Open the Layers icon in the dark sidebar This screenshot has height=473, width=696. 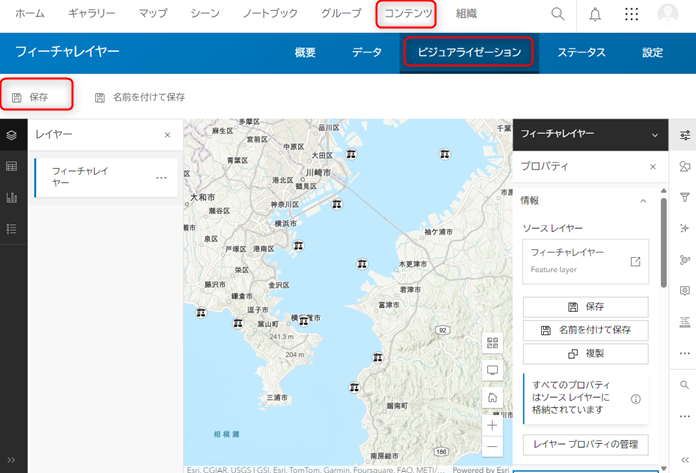12,135
